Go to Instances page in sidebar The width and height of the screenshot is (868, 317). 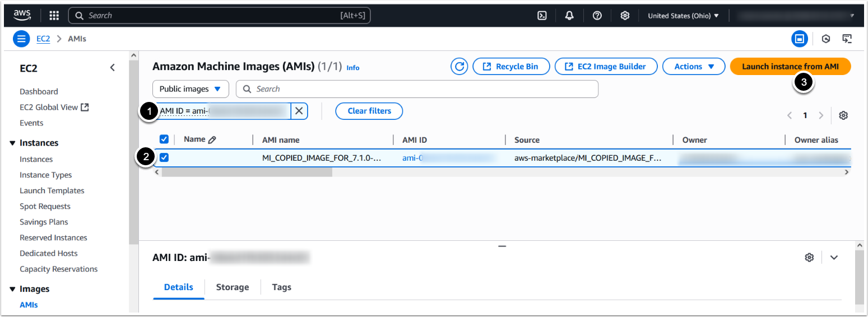(36, 159)
